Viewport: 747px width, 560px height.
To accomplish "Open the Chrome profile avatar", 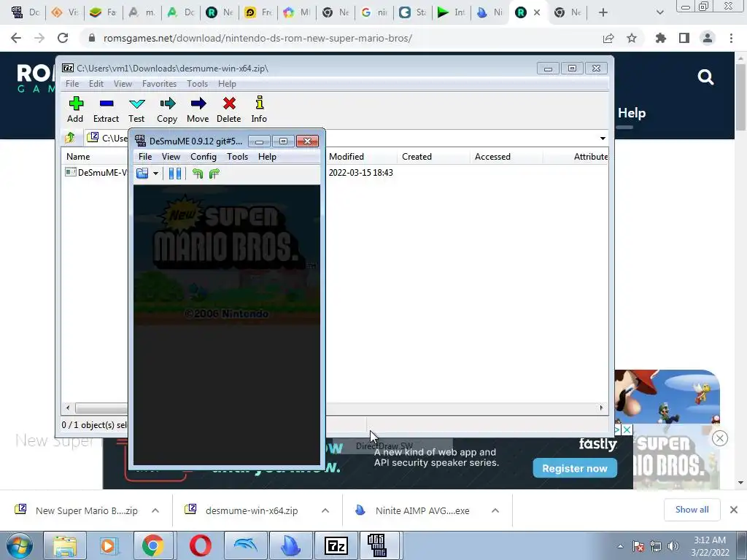I will coord(708,38).
